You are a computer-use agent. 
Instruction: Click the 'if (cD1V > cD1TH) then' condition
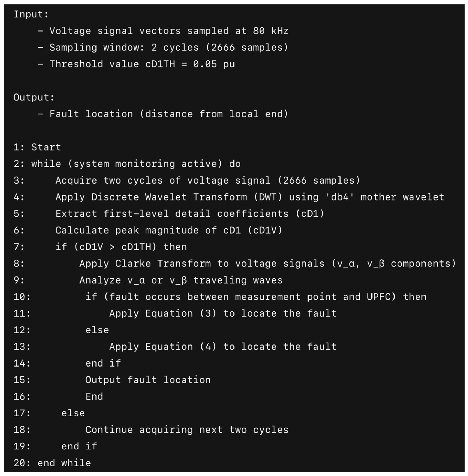click(x=121, y=247)
